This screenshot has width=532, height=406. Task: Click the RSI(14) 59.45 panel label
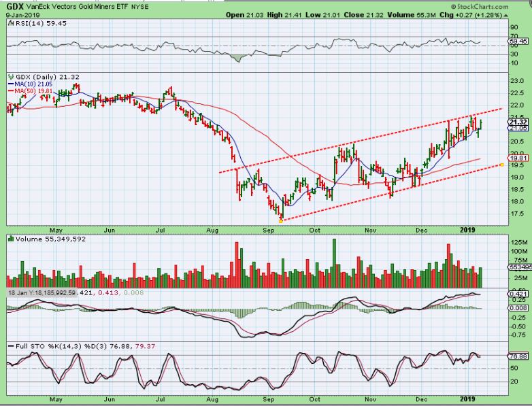(40, 23)
